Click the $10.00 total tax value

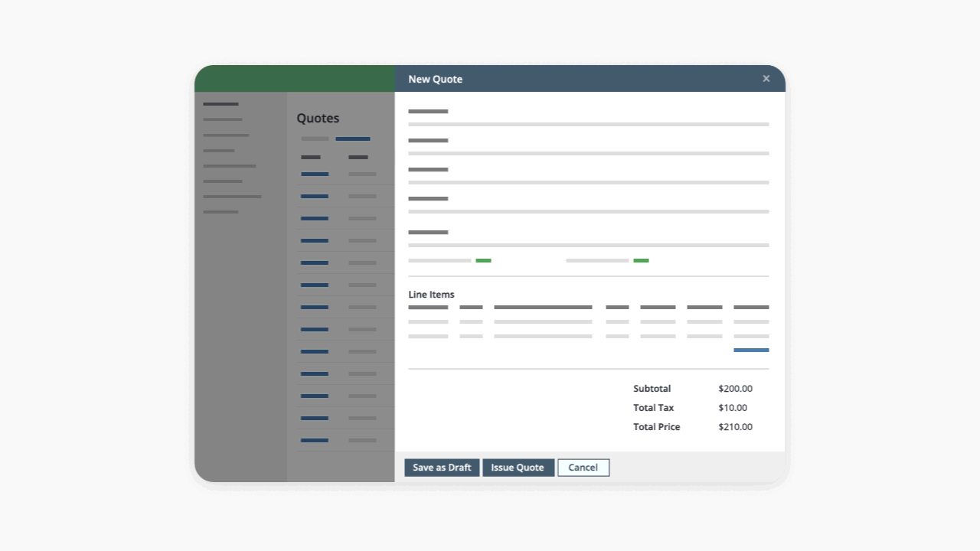point(733,408)
